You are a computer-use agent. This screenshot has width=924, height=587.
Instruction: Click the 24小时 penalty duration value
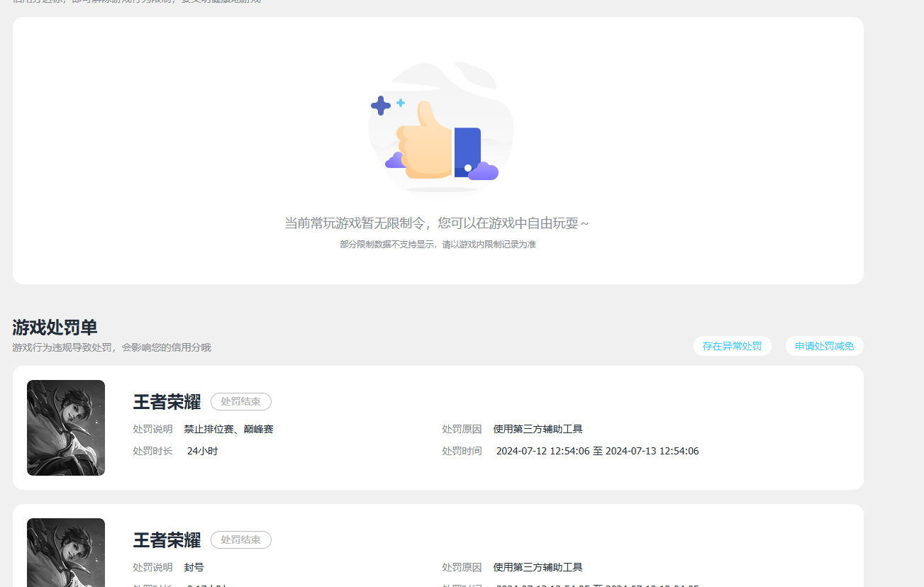click(202, 451)
